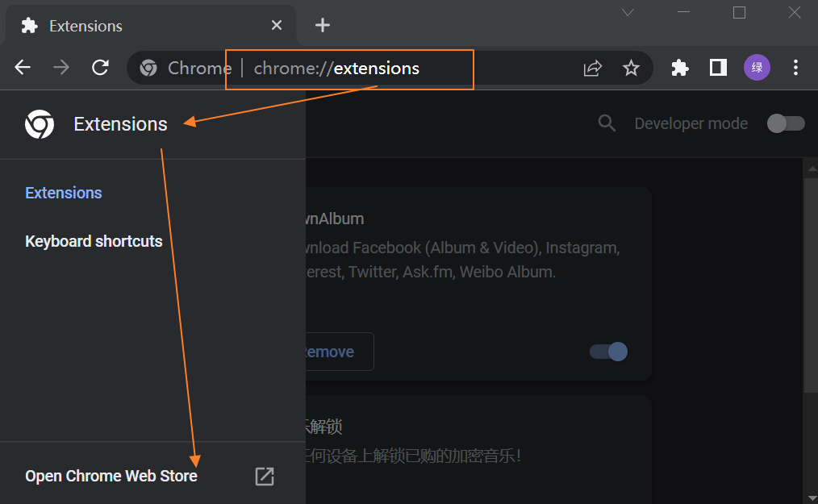Close the Extensions tab
This screenshot has width=818, height=504.
pyautogui.click(x=277, y=25)
